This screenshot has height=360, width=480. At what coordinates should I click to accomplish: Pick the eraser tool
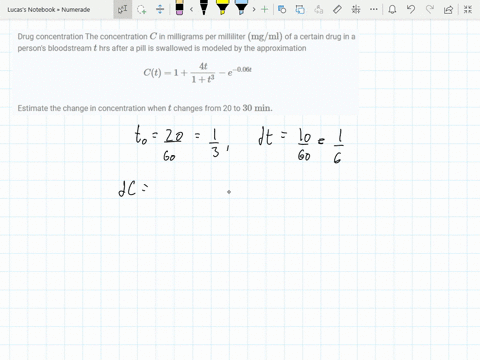point(179,8)
